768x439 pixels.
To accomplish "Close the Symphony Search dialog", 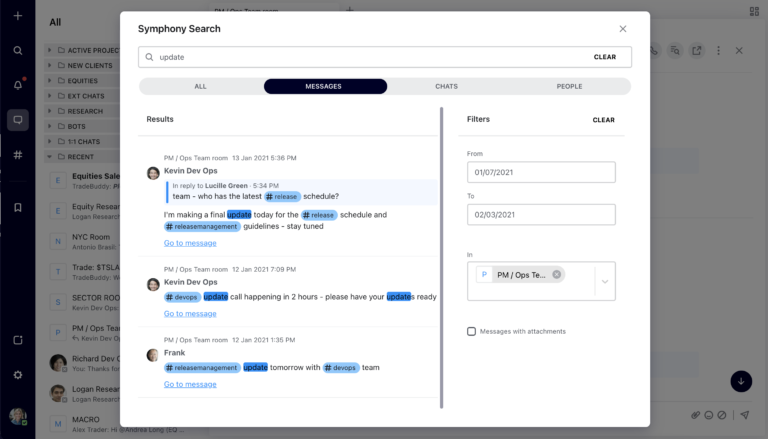I will 623,29.
